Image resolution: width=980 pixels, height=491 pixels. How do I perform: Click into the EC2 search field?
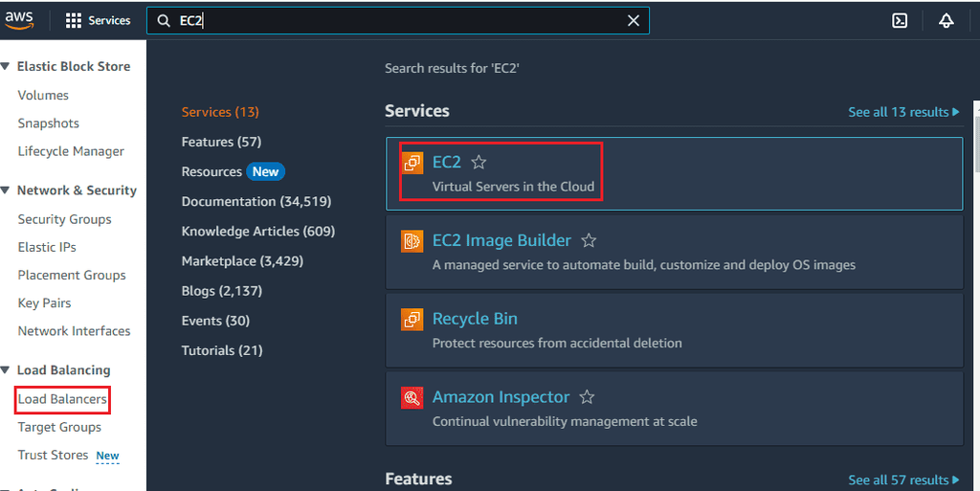[x=402, y=20]
